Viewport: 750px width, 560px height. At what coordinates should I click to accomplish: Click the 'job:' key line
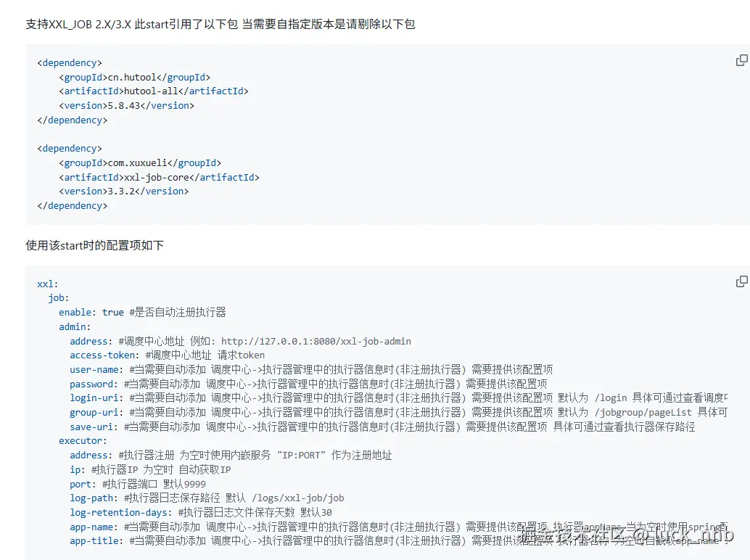[58, 297]
